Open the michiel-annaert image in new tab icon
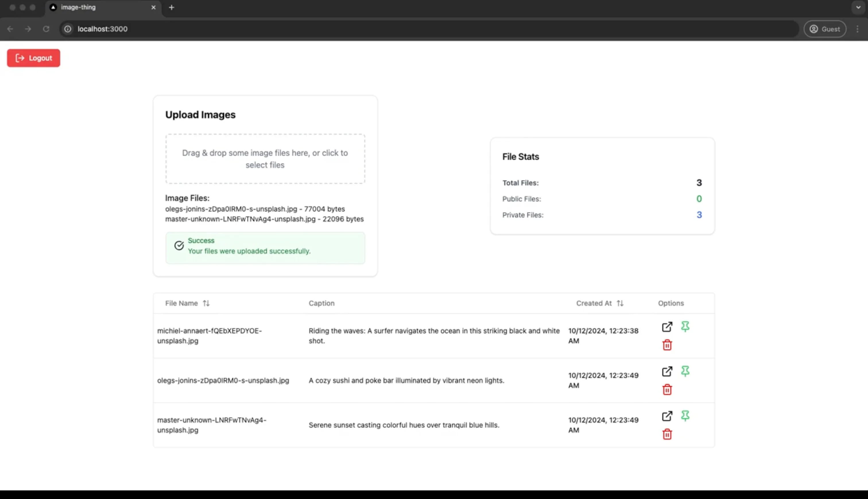Image resolution: width=868 pixels, height=499 pixels. [667, 327]
